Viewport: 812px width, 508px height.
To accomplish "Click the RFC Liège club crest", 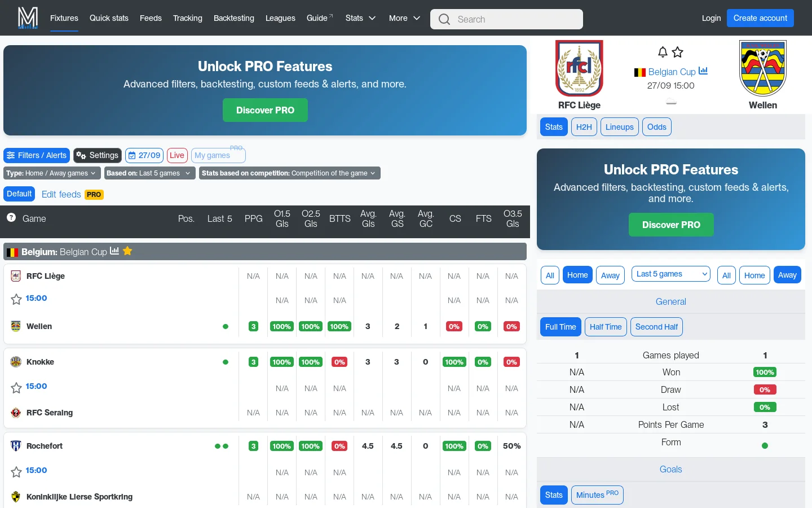I will pyautogui.click(x=579, y=68).
